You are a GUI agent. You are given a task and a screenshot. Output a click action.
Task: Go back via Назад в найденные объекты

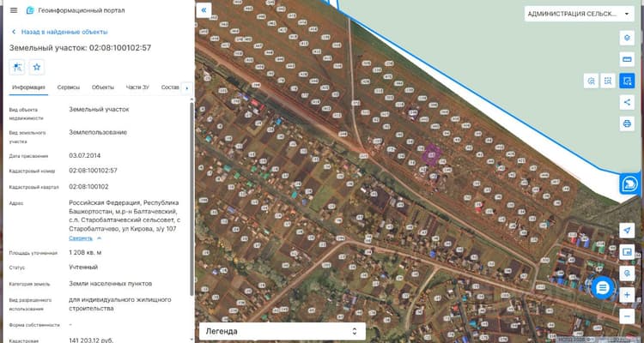coord(60,32)
